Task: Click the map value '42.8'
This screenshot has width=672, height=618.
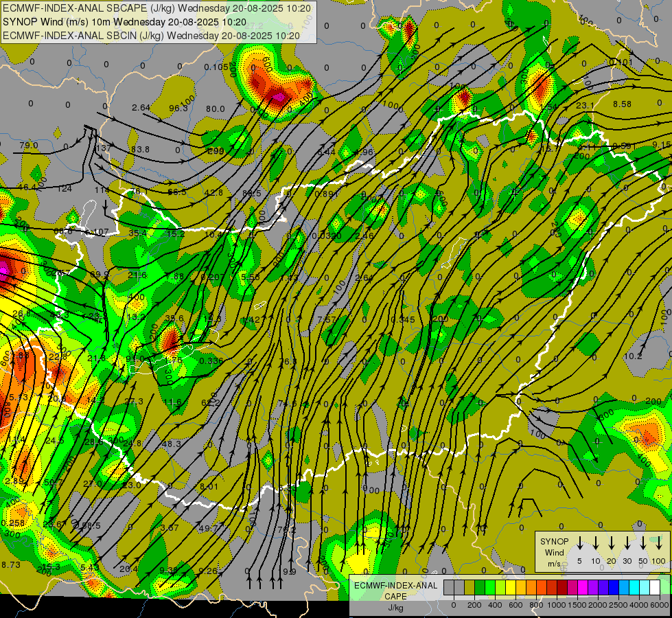Action: point(214,192)
